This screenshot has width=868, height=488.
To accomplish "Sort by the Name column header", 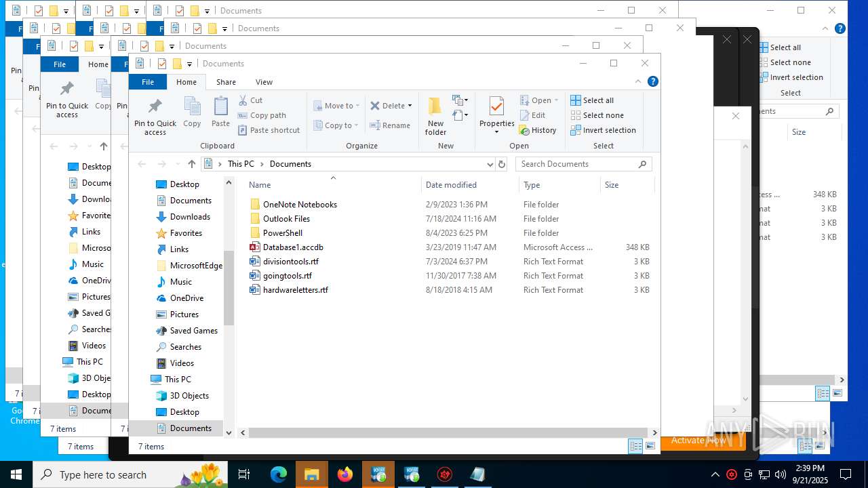I will pos(332,185).
